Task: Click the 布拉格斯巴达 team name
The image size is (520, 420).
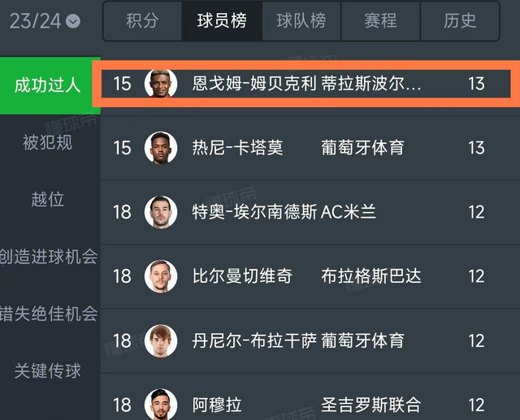Action: [x=371, y=276]
